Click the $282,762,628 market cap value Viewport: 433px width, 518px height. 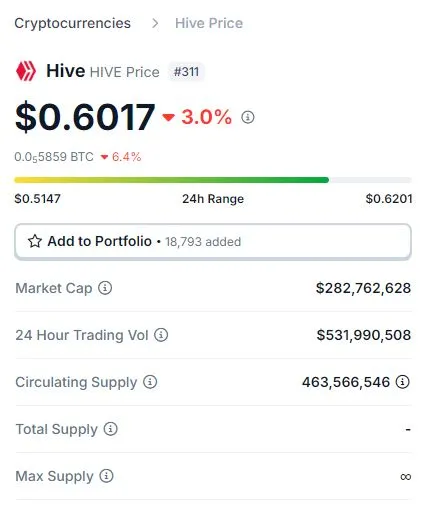tap(363, 288)
